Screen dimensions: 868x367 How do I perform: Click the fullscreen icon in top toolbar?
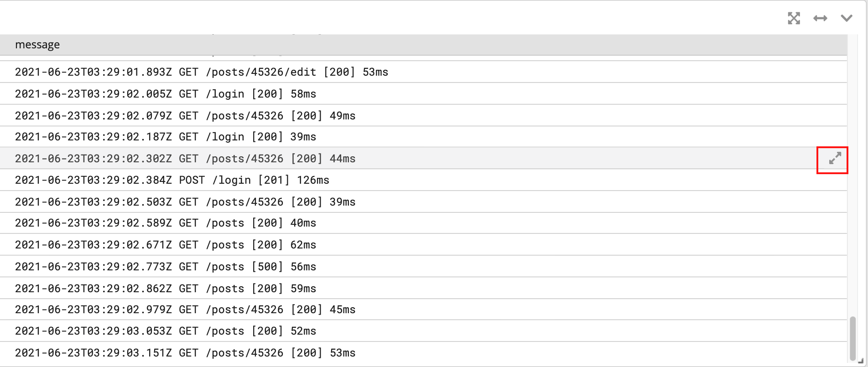tap(794, 18)
